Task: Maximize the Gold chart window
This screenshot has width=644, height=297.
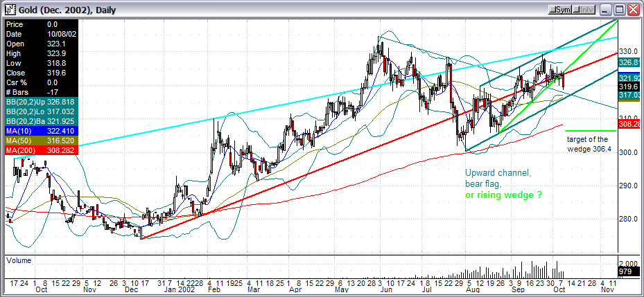Action: 620,9
